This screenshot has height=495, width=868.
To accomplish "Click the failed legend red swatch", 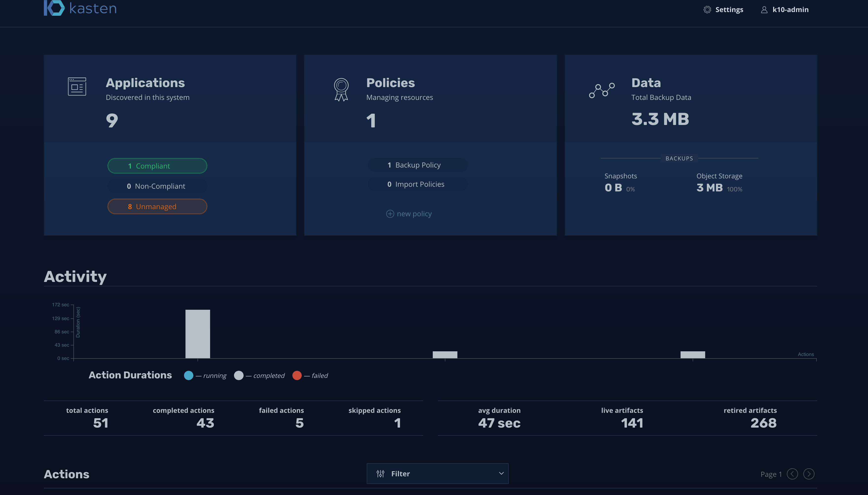I will click(297, 375).
